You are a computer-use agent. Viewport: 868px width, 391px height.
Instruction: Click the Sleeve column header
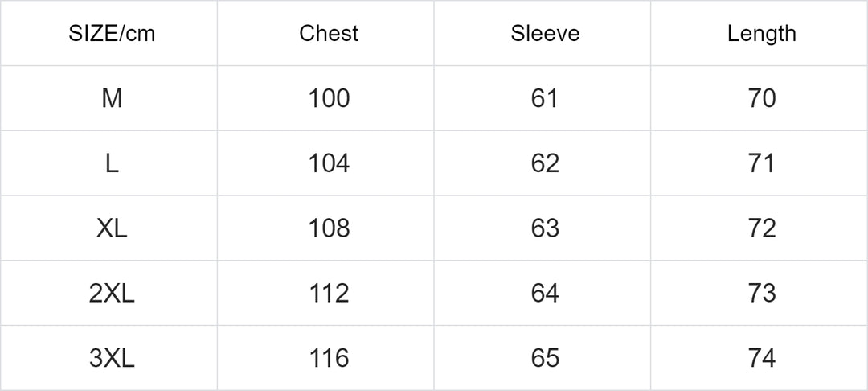click(x=545, y=34)
